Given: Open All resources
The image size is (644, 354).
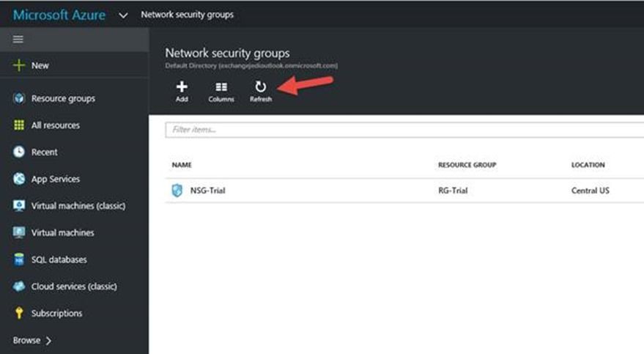Looking at the screenshot, I should pyautogui.click(x=56, y=125).
